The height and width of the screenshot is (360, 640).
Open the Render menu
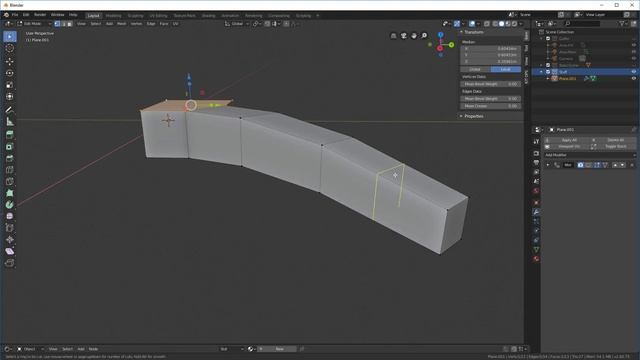(40, 15)
